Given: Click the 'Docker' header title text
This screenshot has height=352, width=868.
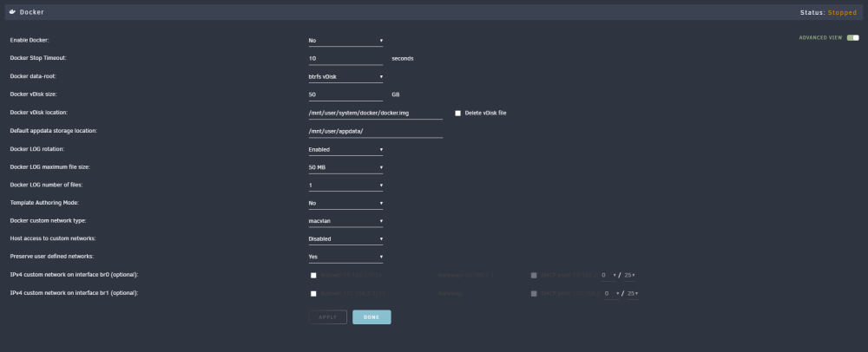Looking at the screenshot, I should pyautogui.click(x=32, y=12).
